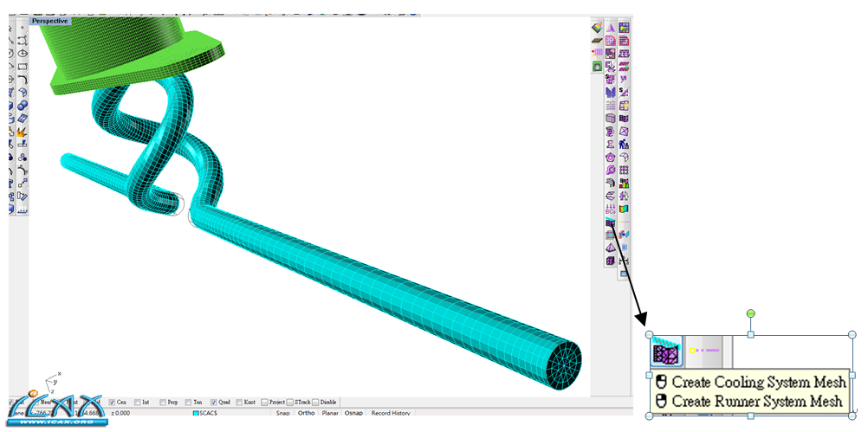Image resolution: width=868 pixels, height=432 pixels.
Task: Open the SCAC$ layer name pane
Action: [209, 413]
